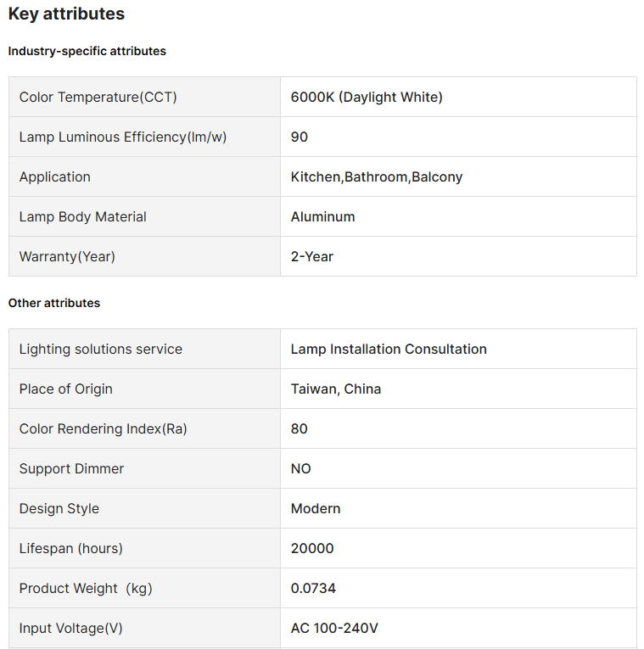Click the Taiwan, China origin value
The image size is (644, 649).
(336, 389)
